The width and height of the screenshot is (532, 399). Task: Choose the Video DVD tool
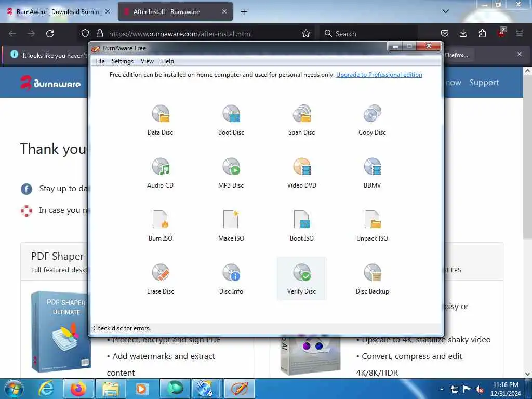[302, 173]
